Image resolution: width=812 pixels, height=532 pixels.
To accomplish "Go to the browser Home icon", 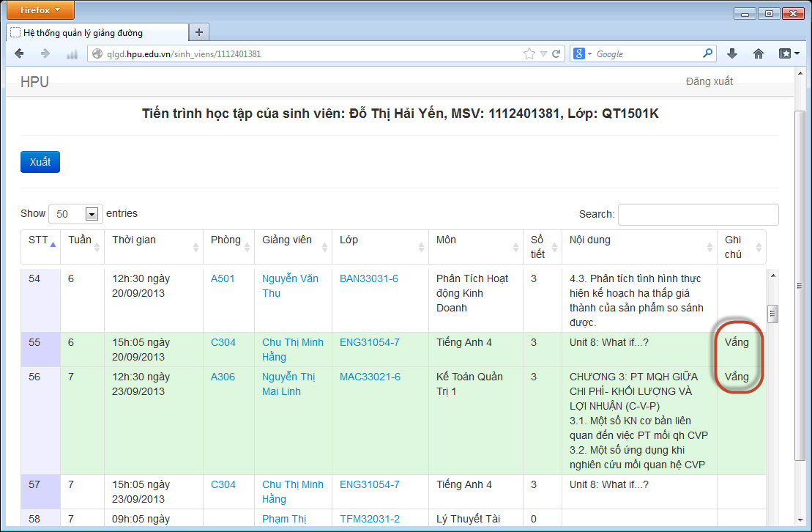I will click(x=759, y=53).
